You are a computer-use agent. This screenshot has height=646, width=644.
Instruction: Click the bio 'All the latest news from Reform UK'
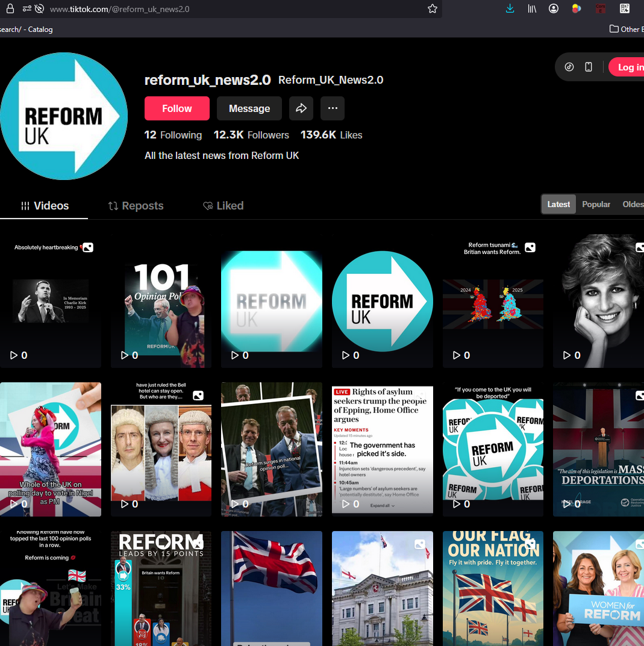point(222,155)
